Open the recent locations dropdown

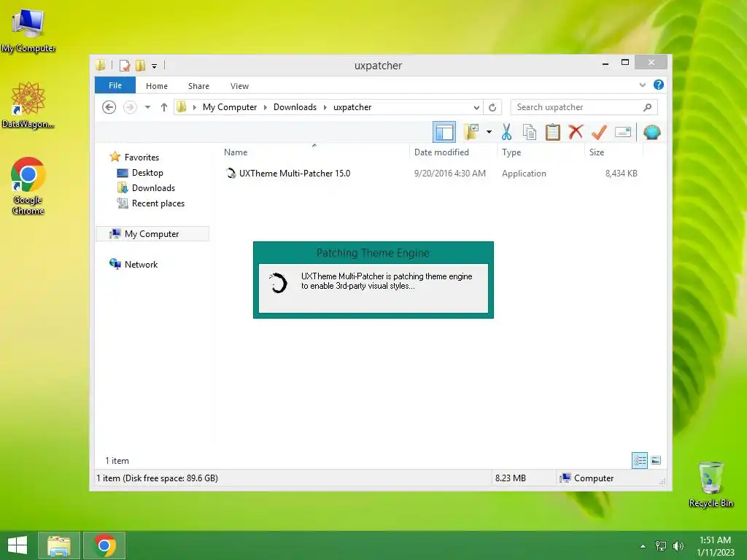click(x=147, y=107)
